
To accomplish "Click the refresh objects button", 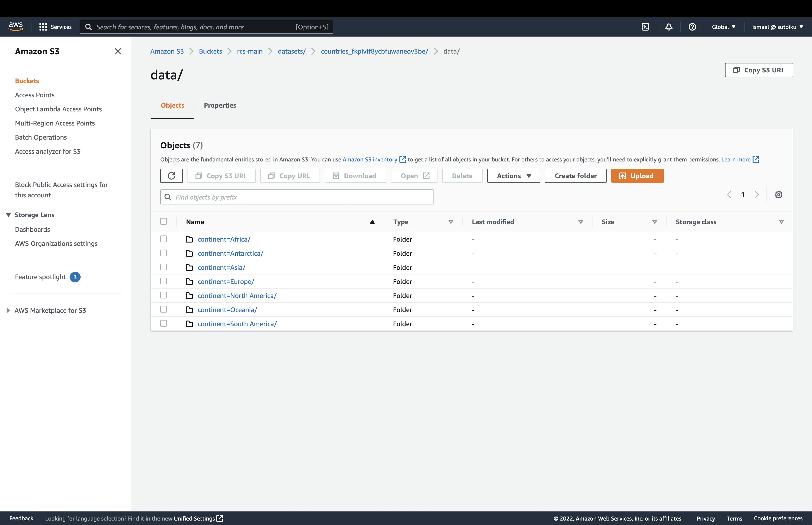I will pos(171,176).
